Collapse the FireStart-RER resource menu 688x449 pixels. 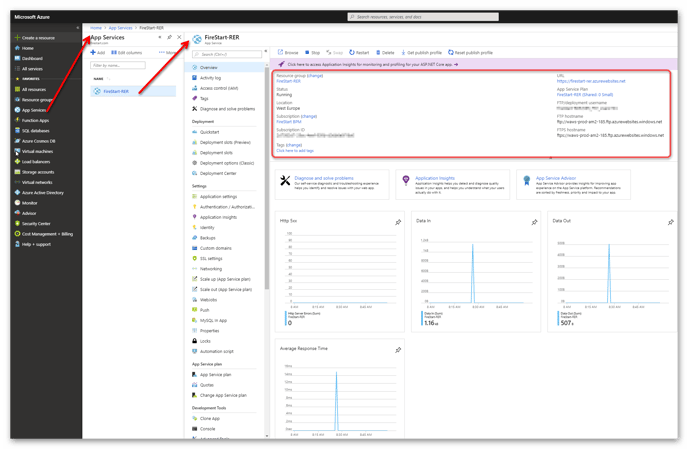tap(265, 51)
